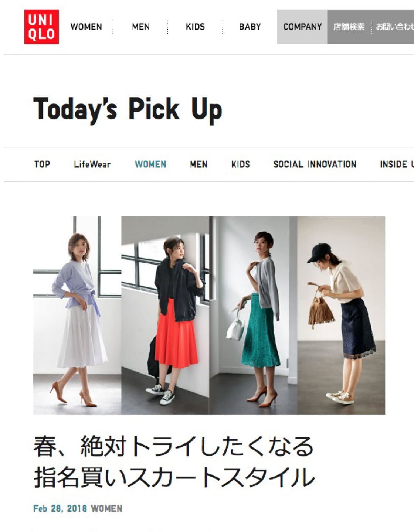Select the TOP category tab
The image size is (414, 532).
coord(42,164)
